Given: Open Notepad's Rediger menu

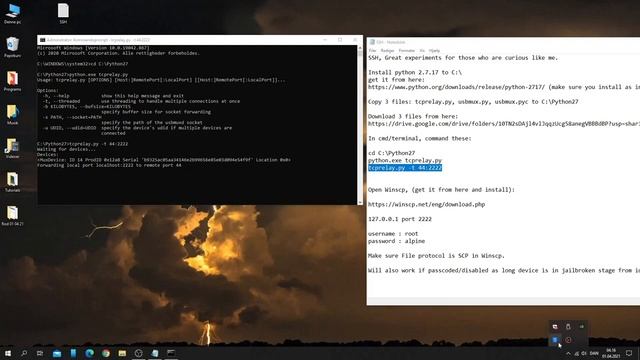Looking at the screenshot, I should point(387,51).
